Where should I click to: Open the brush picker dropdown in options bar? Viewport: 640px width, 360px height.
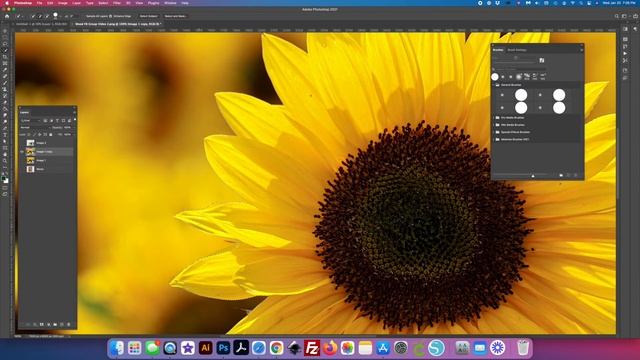click(61, 16)
